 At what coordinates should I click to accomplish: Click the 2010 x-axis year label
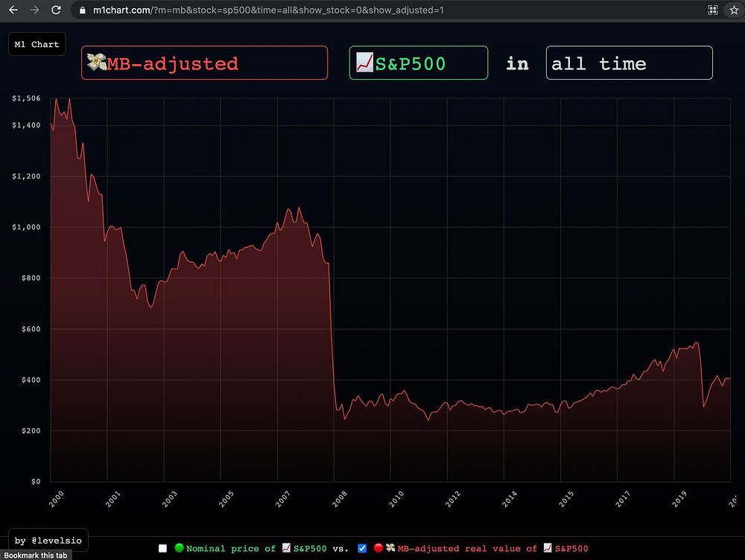(396, 499)
